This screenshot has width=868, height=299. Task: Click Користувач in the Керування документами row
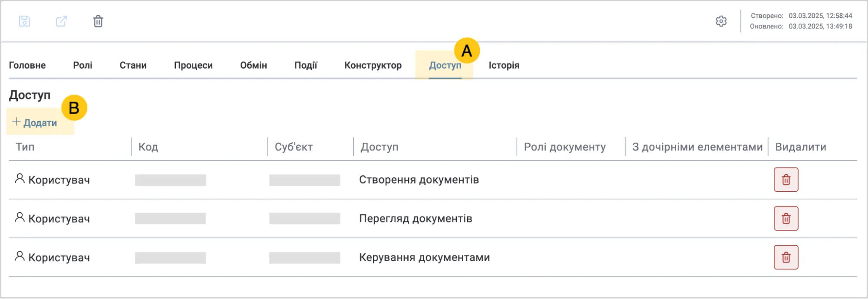(52, 257)
